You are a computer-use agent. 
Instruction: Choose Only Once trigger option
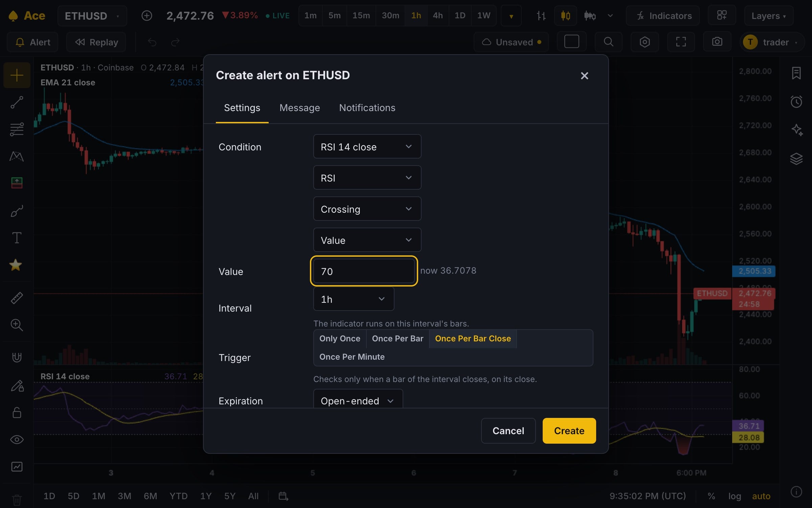click(340, 339)
